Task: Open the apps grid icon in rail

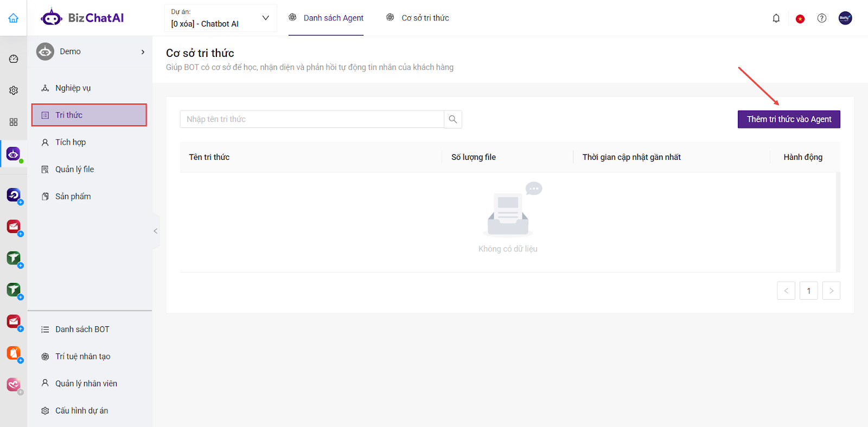Action: (14, 122)
